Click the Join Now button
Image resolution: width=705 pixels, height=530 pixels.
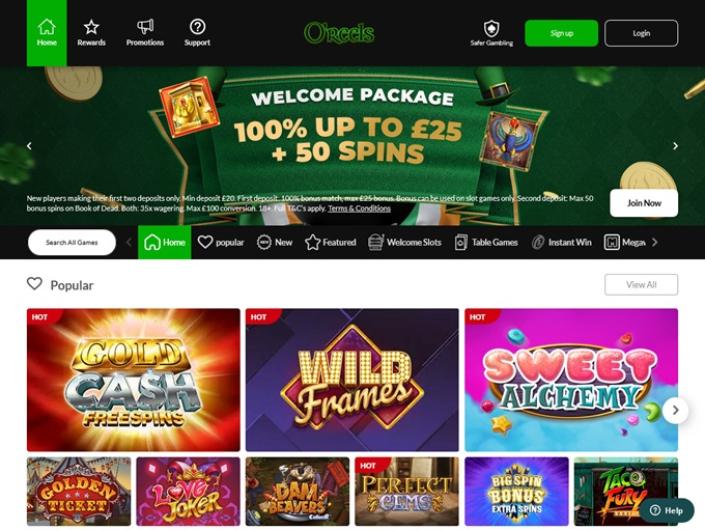pyautogui.click(x=644, y=203)
